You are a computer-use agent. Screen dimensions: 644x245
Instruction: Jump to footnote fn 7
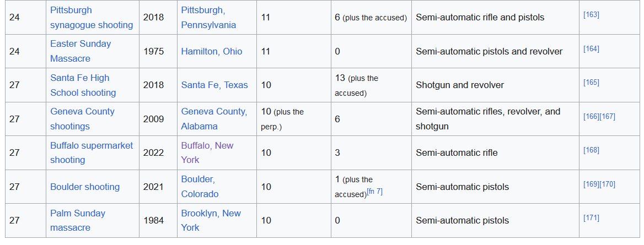click(374, 192)
